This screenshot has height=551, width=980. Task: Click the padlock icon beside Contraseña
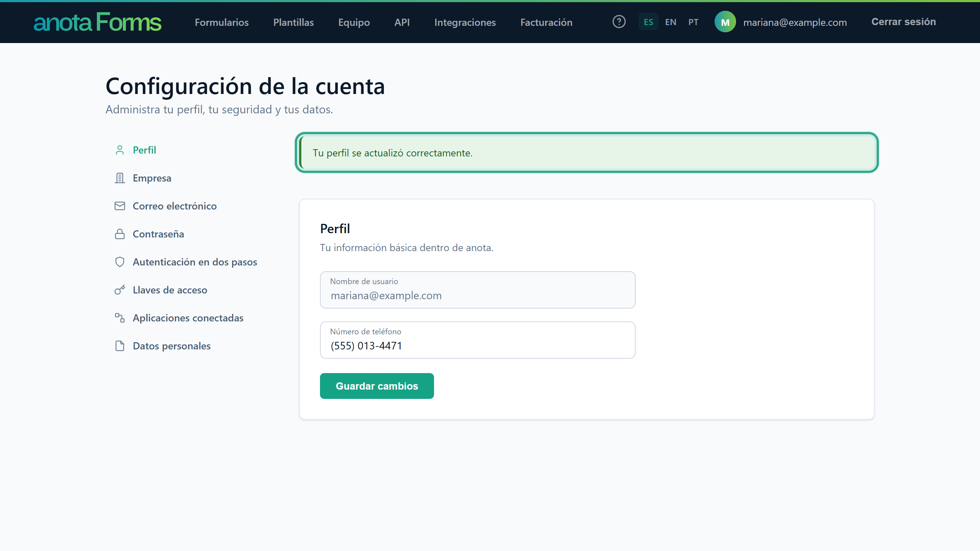(x=120, y=234)
